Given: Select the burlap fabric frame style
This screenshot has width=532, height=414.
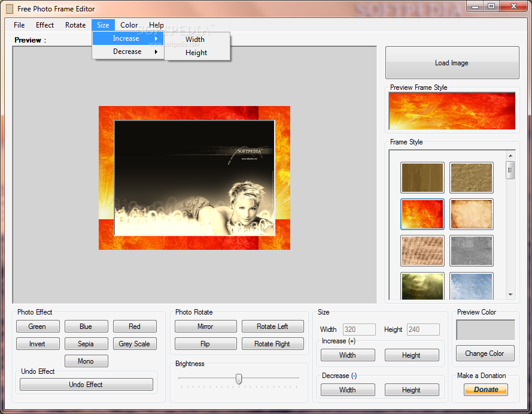Looking at the screenshot, I should click(x=422, y=250).
